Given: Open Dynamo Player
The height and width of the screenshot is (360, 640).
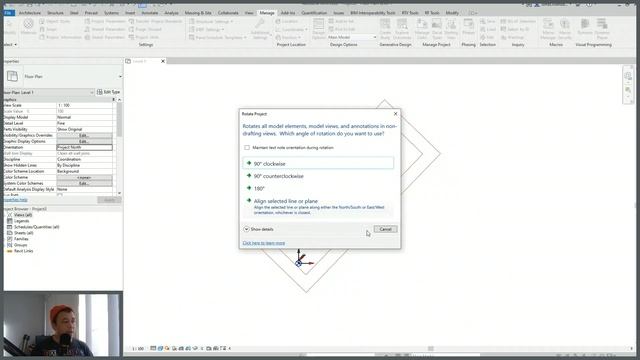Looking at the screenshot, I should click(602, 29).
